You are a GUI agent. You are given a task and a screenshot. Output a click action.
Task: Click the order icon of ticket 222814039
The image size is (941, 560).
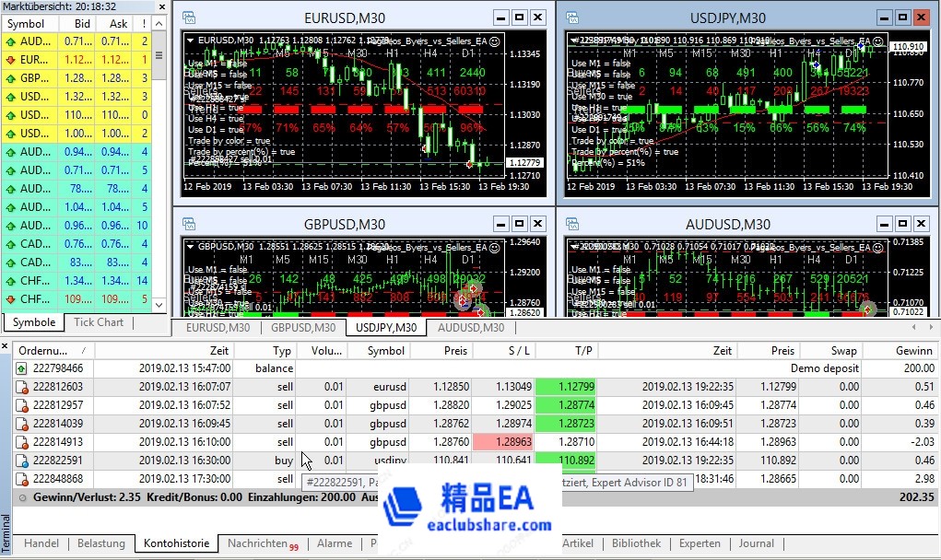coord(22,424)
